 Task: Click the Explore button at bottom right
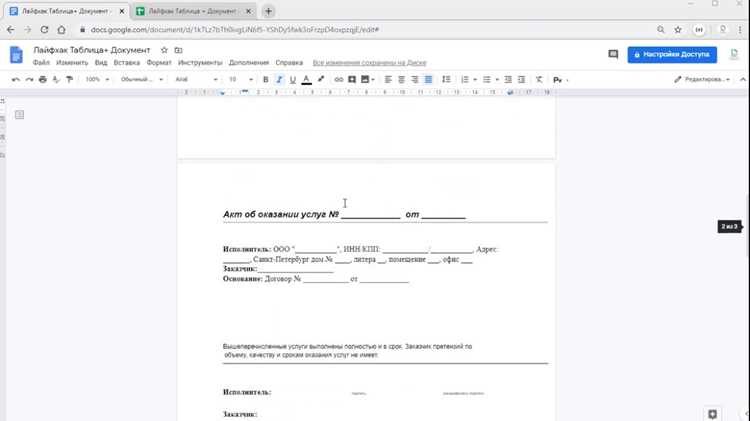712,414
